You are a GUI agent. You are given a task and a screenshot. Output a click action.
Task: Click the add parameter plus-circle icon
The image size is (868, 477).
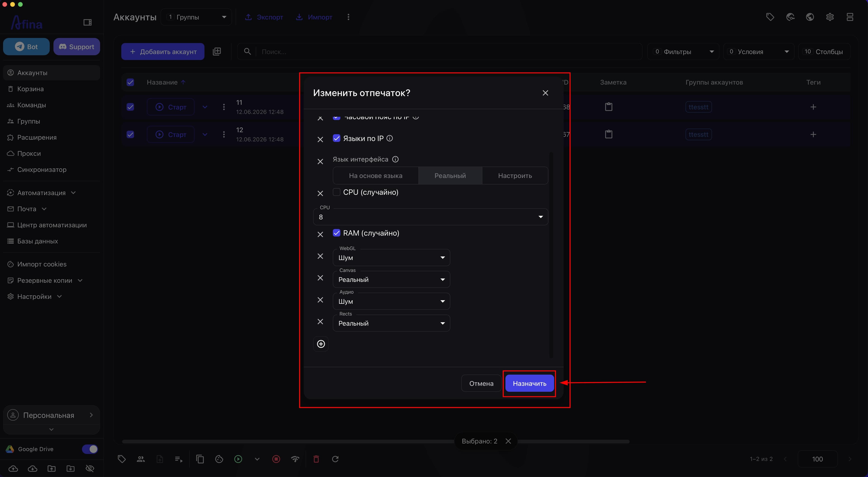click(321, 344)
